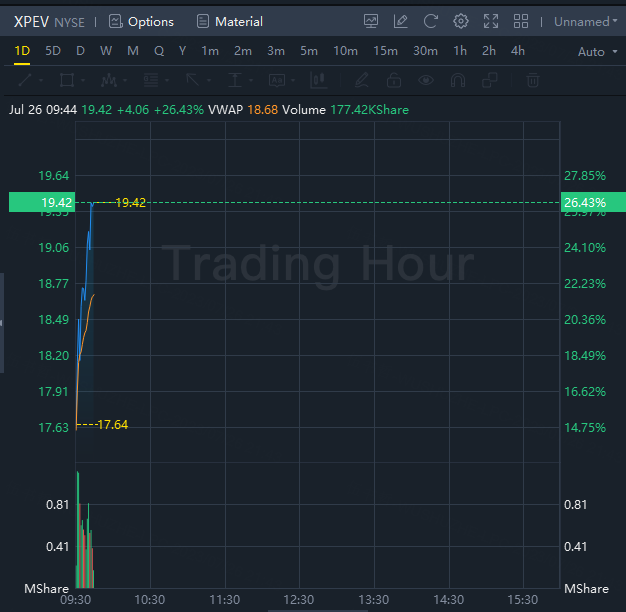
Task: Click the 17.64 low price marker
Action: coord(113,424)
